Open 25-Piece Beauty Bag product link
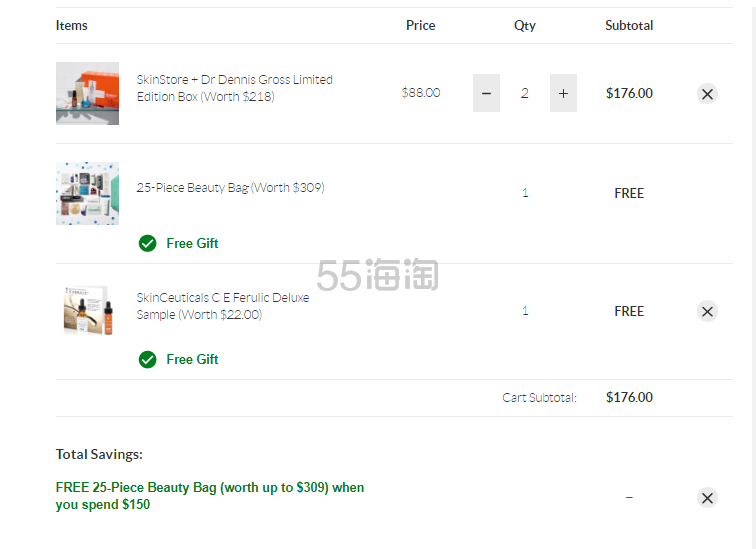The image size is (756, 549). coord(230,187)
